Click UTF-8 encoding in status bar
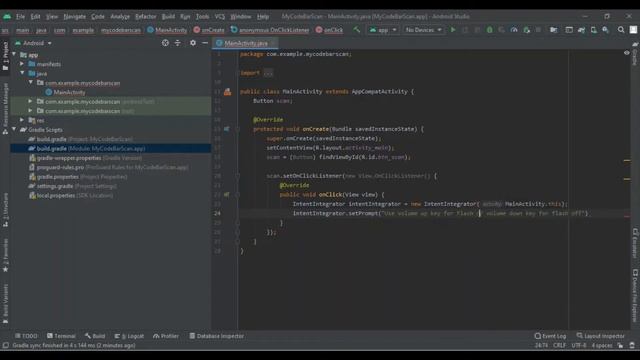Image resolution: width=640 pixels, height=360 pixels. coord(579,345)
